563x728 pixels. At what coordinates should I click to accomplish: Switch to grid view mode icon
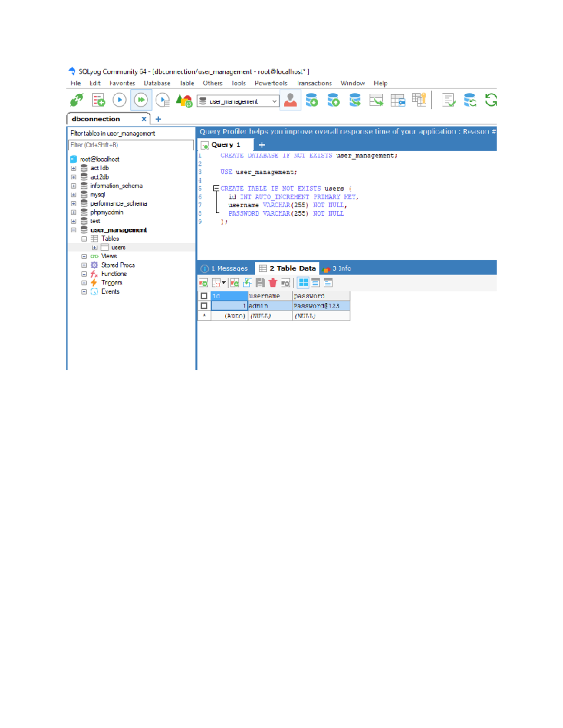(304, 283)
